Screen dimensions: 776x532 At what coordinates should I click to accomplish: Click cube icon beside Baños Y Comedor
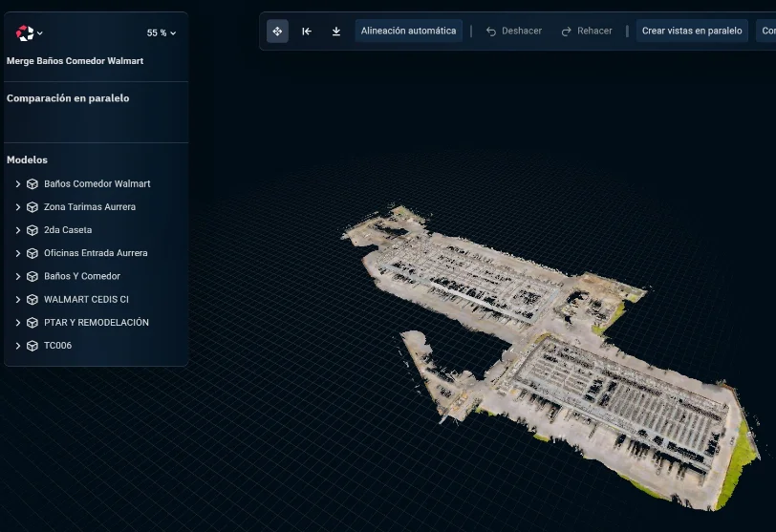pyautogui.click(x=32, y=276)
